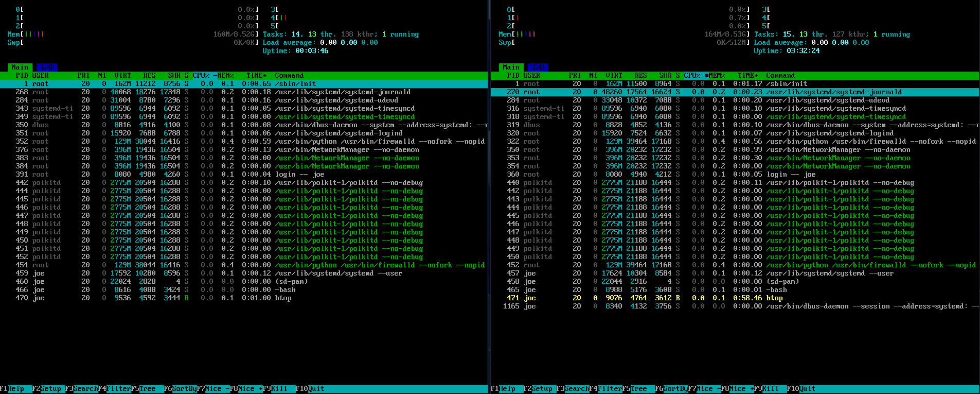Click F10 Quit in the right htop
This screenshot has width=980, height=394.
pyautogui.click(x=801, y=389)
